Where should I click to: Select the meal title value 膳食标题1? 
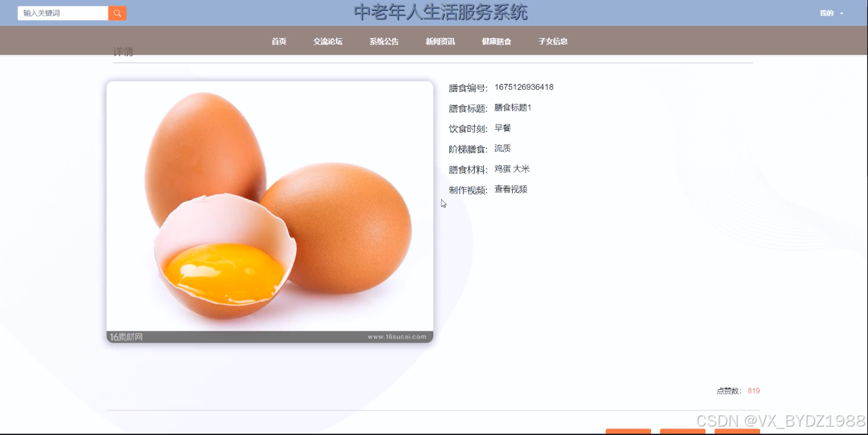(x=513, y=108)
